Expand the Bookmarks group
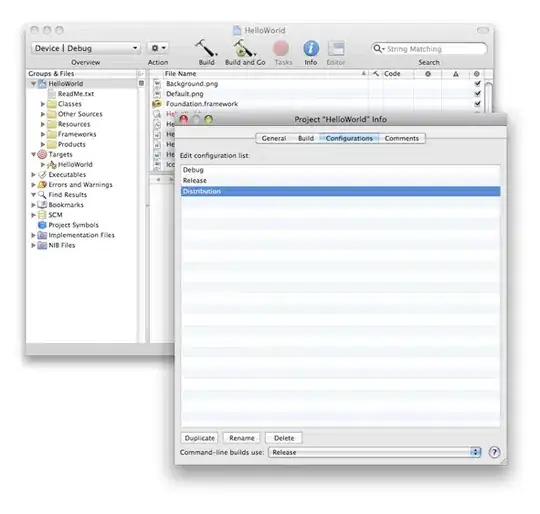The width and height of the screenshot is (540, 514). 33,205
